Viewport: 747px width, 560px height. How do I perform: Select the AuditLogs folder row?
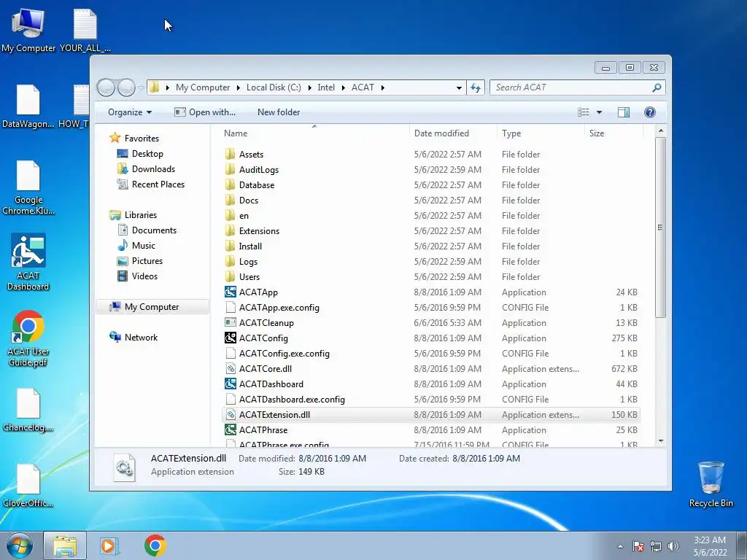pos(430,169)
